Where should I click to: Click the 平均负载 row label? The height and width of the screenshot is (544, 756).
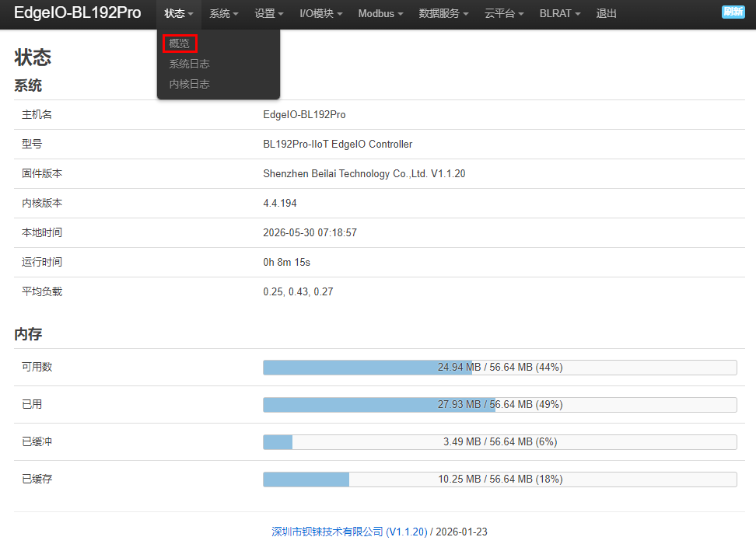42,291
